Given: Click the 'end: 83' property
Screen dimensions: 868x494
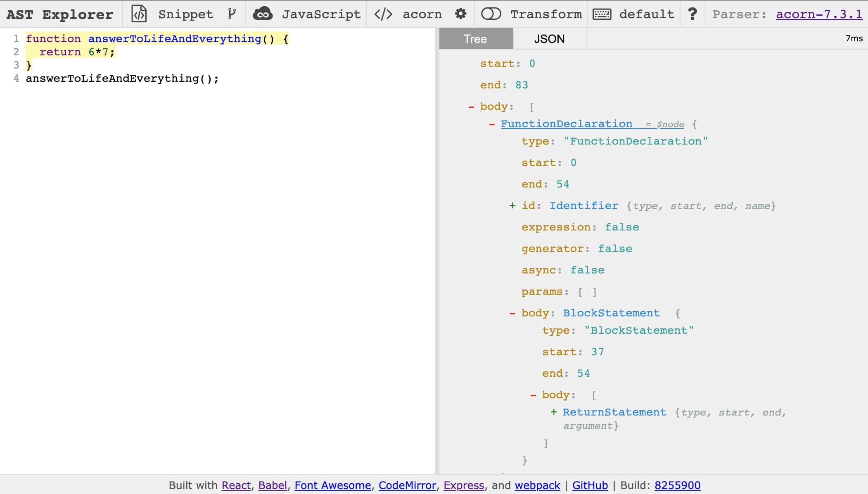Looking at the screenshot, I should [504, 85].
